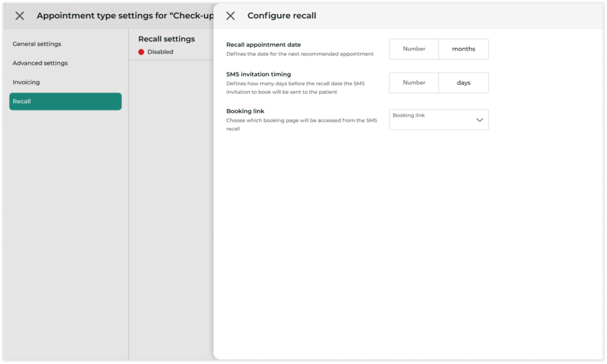This screenshot has width=607, height=364.
Task: Click the Number field for recall appointment date
Action: click(x=414, y=49)
